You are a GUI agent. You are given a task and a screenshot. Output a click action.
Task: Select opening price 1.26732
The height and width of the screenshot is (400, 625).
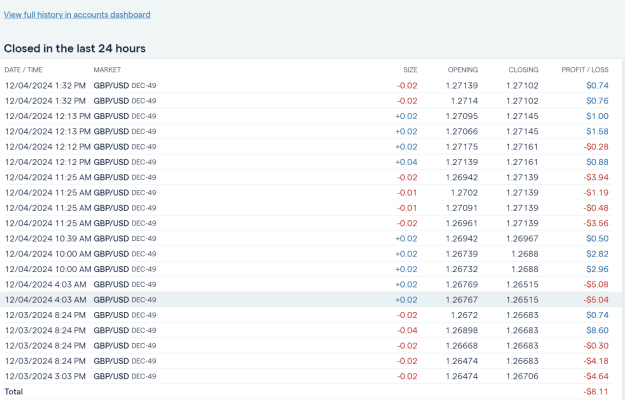pyautogui.click(x=462, y=269)
